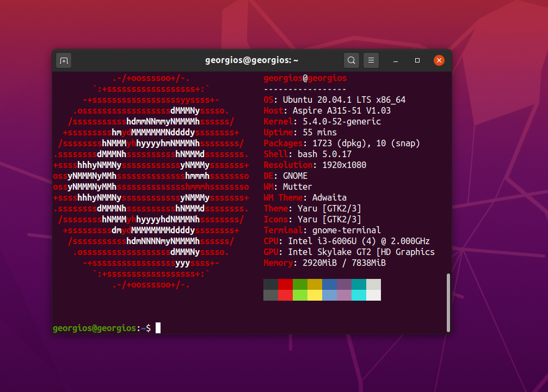Click the GPU line Intel Skylake GT2
This screenshot has width=548, height=392.
pos(349,252)
